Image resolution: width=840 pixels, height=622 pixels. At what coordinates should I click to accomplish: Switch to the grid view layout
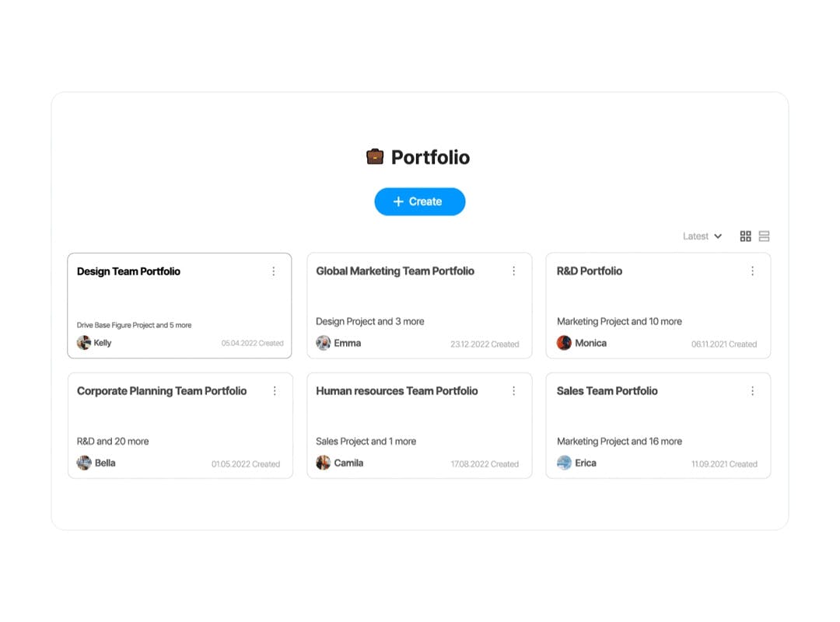(745, 236)
